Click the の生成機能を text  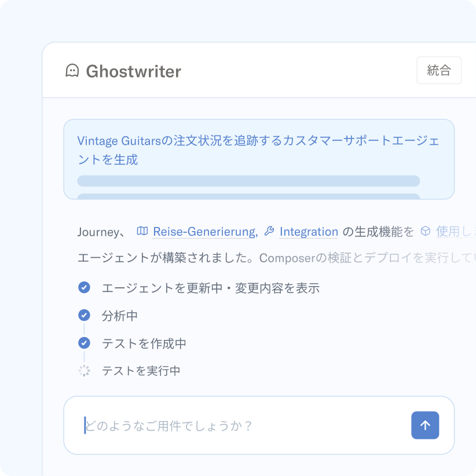(x=378, y=232)
